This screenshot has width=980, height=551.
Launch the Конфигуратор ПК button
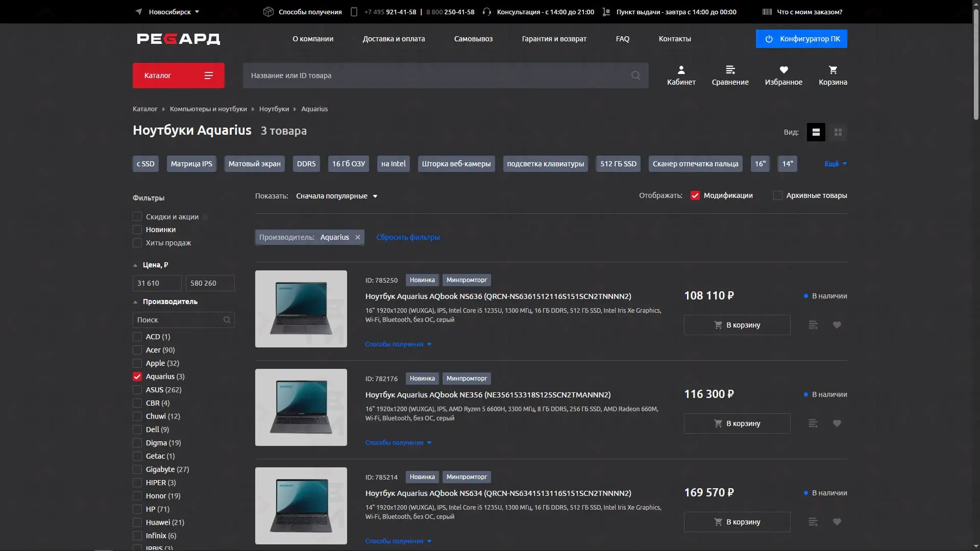(x=801, y=39)
